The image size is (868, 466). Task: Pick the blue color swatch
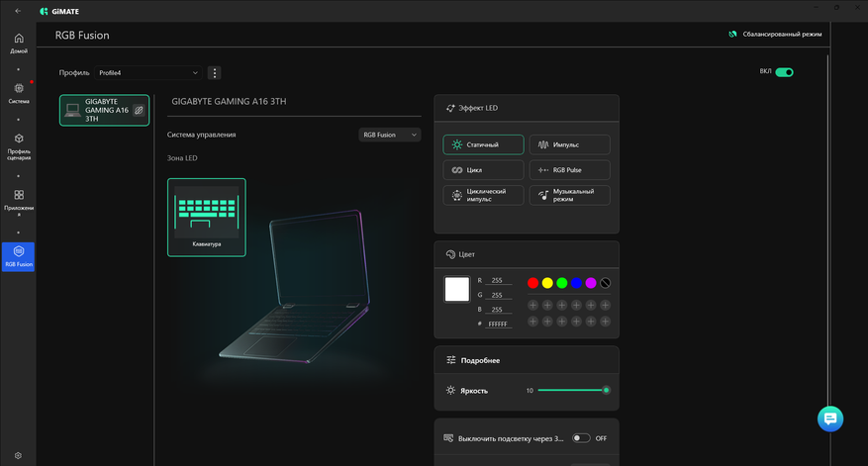576,283
